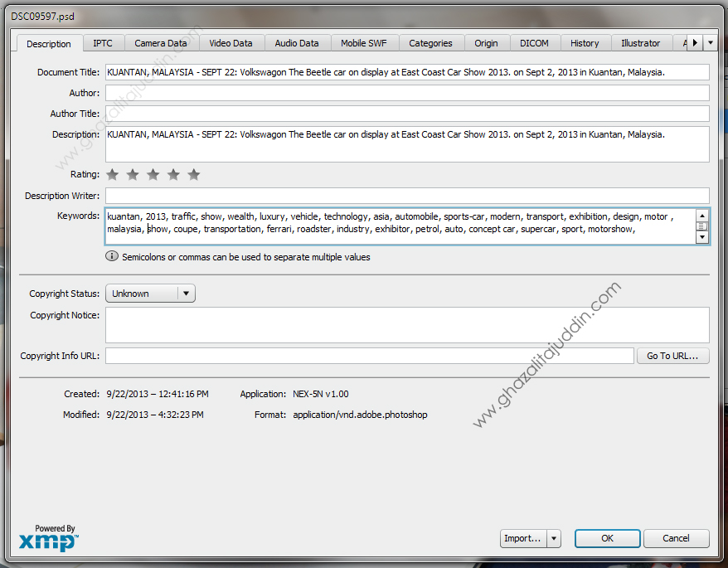The height and width of the screenshot is (568, 728).
Task: Click the info icon beside semicolons hint
Action: pyautogui.click(x=112, y=256)
